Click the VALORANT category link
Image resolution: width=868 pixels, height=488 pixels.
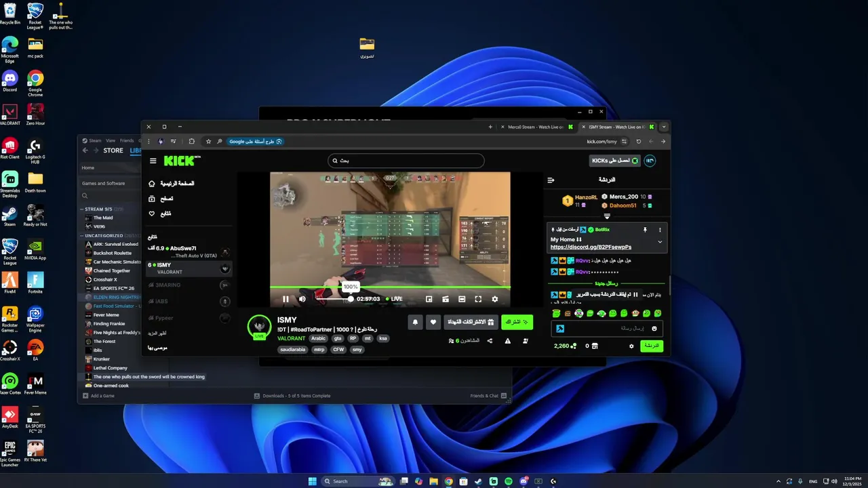(291, 338)
